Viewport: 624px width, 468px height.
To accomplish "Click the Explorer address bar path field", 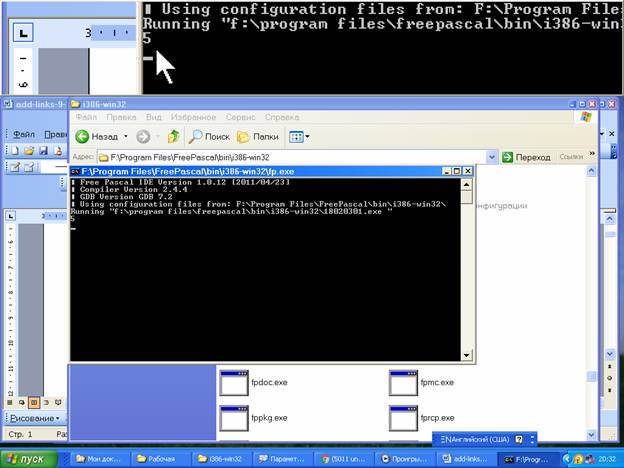I will tap(292, 157).
